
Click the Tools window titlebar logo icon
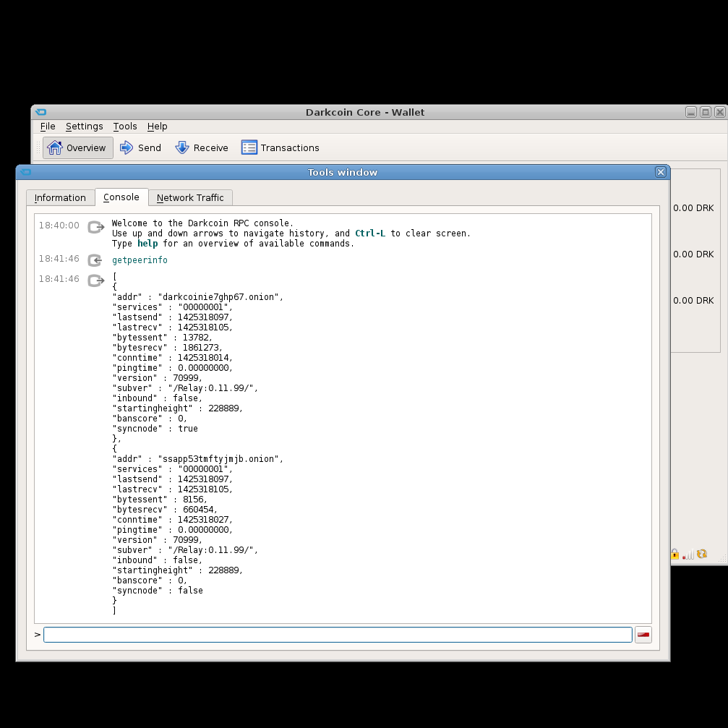(25, 172)
